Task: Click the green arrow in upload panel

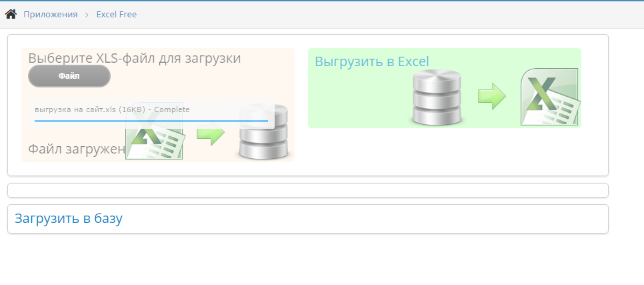Action: [x=211, y=132]
